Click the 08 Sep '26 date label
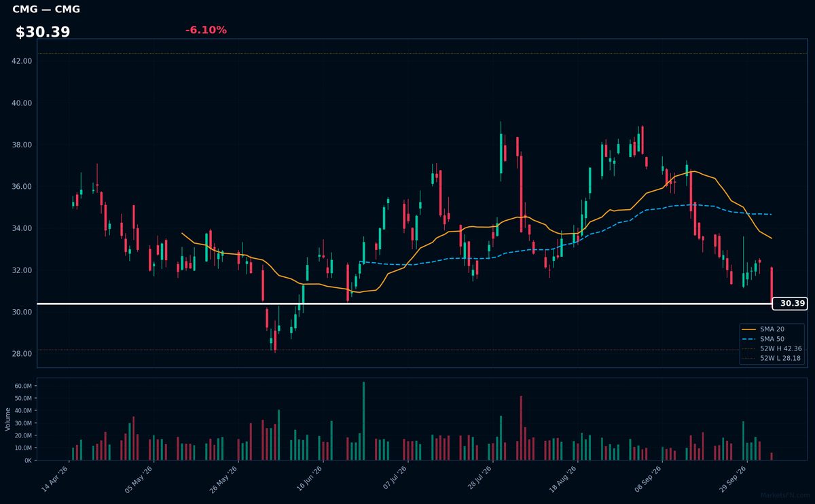This screenshot has height=504, width=815. (648, 478)
